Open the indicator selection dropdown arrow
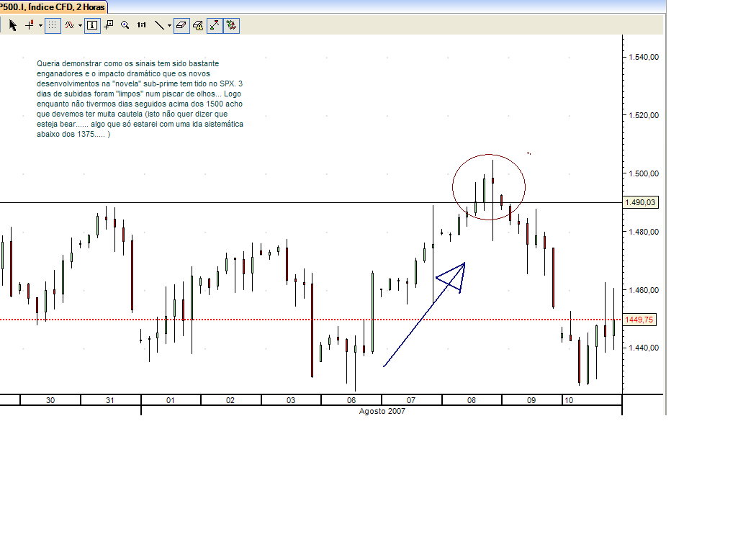756x547 pixels. (x=81, y=24)
